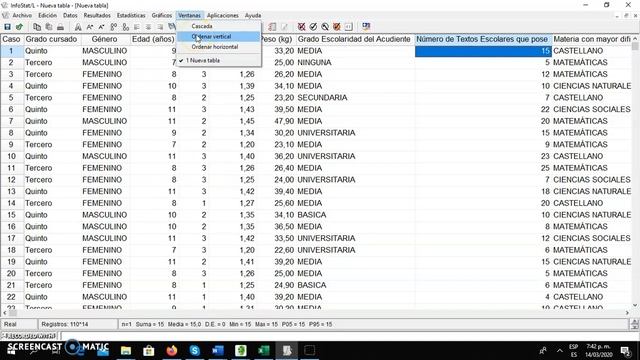Image resolution: width=640 pixels, height=360 pixels.
Task: Click the green export icon beside Save
Action: click(x=19, y=27)
